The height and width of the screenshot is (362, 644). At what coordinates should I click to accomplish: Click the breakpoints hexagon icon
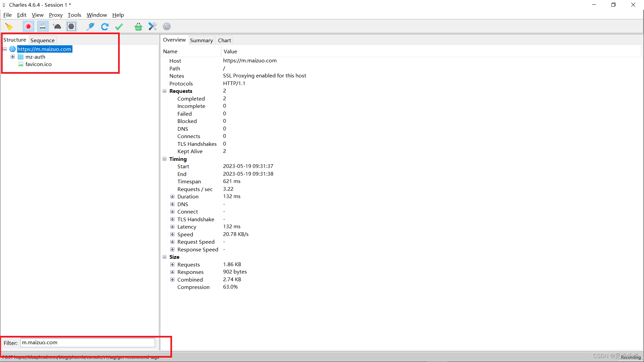coord(71,26)
